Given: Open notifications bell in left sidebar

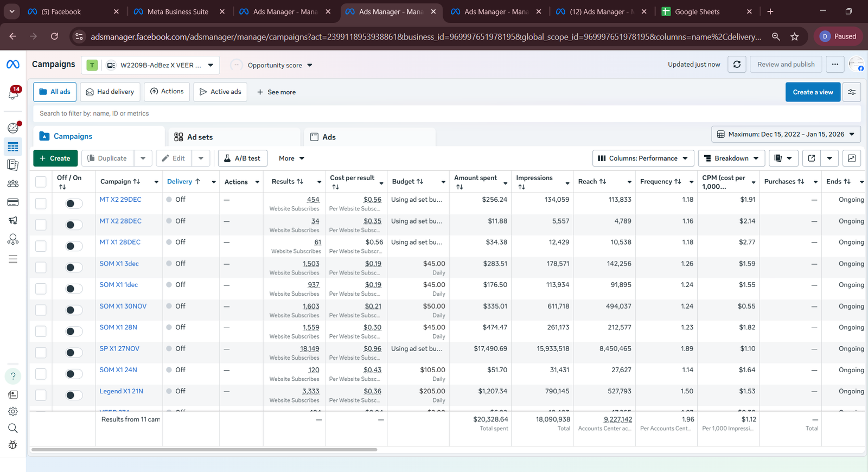Looking at the screenshot, I should [x=13, y=94].
